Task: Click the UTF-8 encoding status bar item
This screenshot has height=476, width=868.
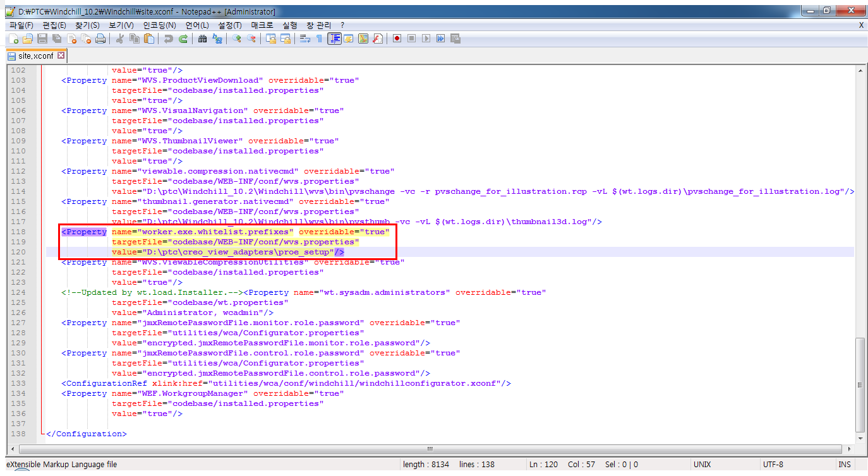Action: [x=775, y=464]
